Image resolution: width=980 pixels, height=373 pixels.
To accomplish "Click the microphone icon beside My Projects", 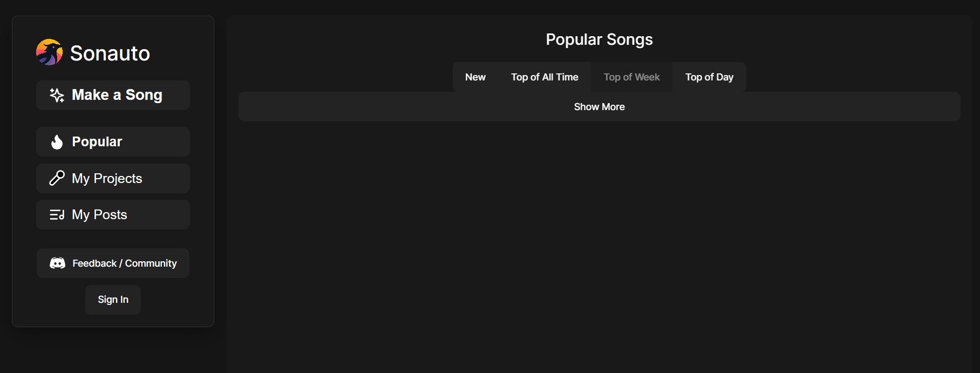I will pyautogui.click(x=57, y=178).
